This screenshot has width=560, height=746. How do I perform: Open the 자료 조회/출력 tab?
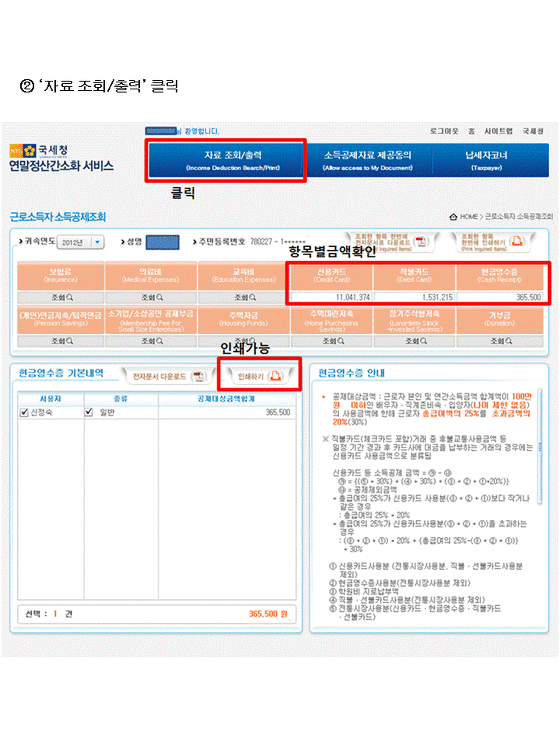click(x=226, y=160)
